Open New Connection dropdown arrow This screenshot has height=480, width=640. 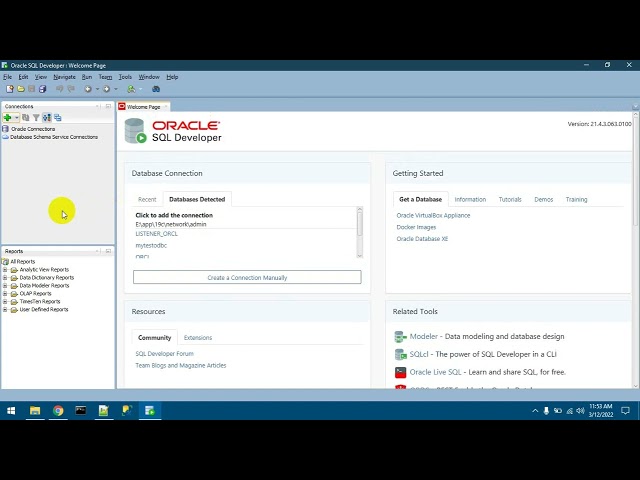pos(16,118)
